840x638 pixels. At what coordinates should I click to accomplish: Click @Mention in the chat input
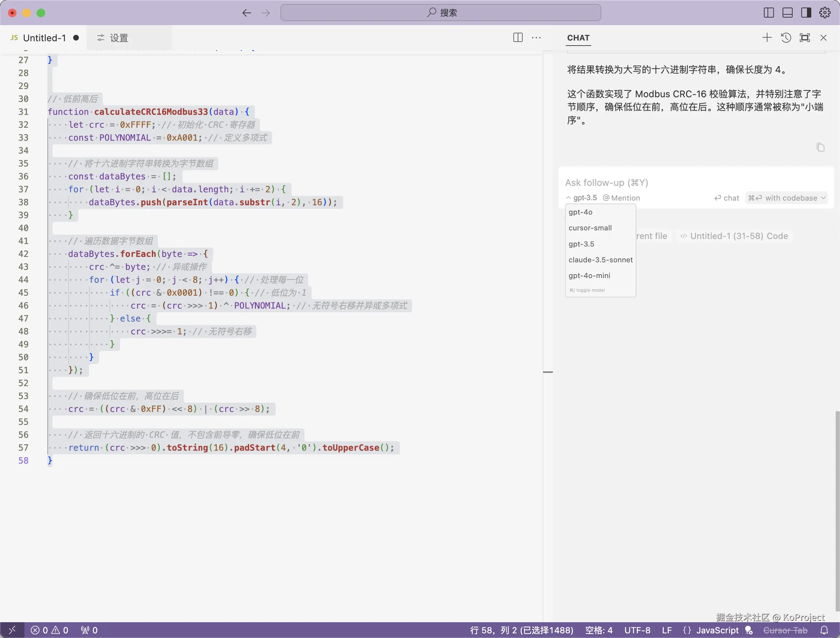(x=621, y=197)
